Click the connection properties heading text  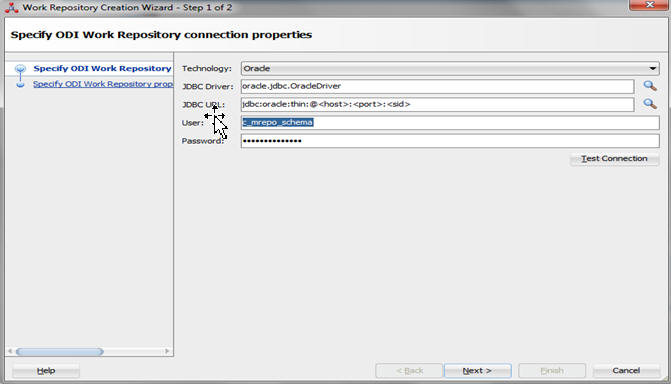point(161,35)
